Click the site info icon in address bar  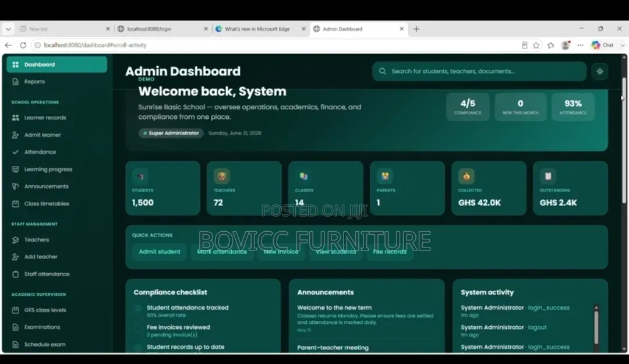37,45
